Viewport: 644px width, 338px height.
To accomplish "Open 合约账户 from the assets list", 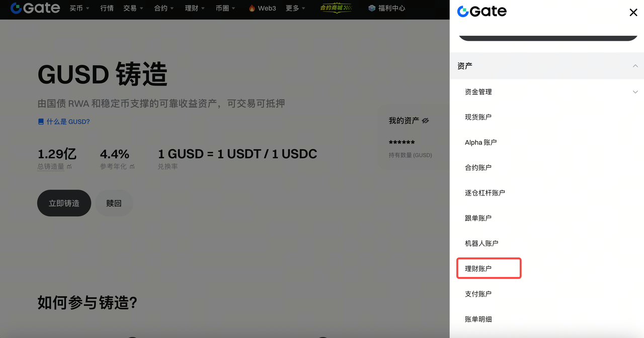I will [478, 167].
